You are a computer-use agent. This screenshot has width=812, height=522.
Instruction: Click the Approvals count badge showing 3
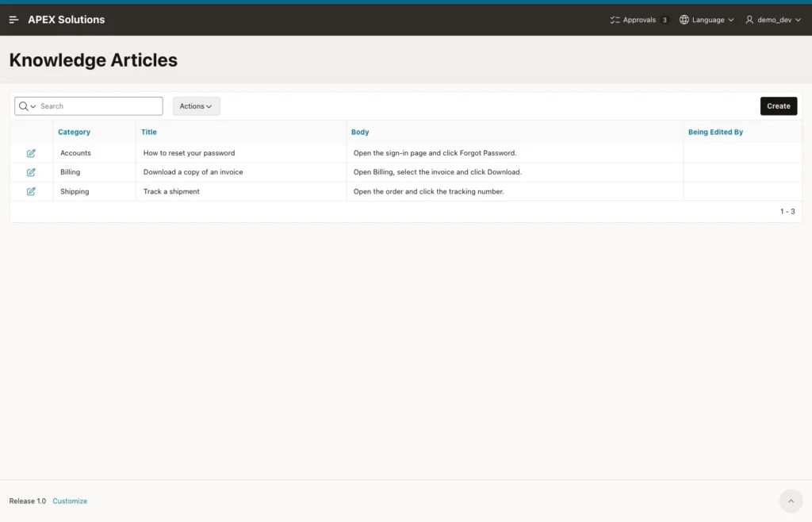(x=665, y=20)
